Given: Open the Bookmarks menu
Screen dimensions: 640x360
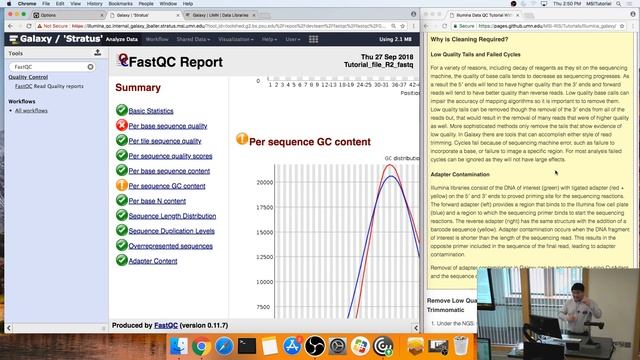Looking at the screenshot, I should (x=120, y=4).
